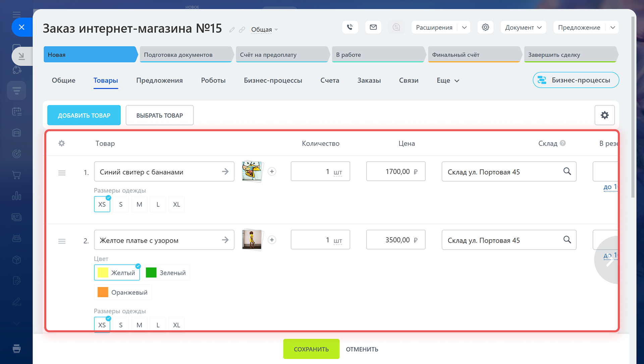Click the product table settings gear button
The height and width of the screenshot is (364, 644).
click(604, 115)
